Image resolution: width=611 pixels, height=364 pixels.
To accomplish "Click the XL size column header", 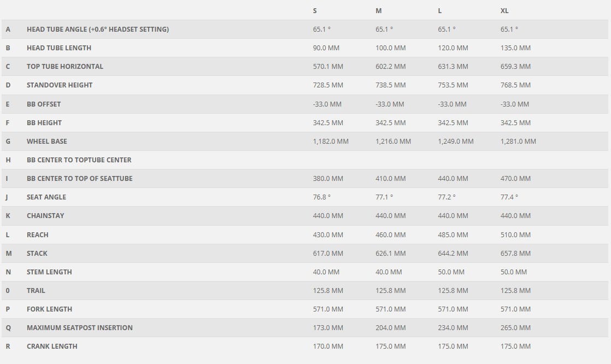I will 504,11.
